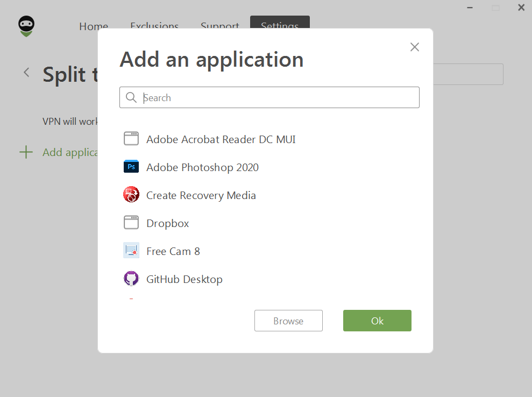Image resolution: width=532 pixels, height=397 pixels.
Task: Click the Adobe Acrobat Reader DC MUI icon
Action: click(x=131, y=138)
